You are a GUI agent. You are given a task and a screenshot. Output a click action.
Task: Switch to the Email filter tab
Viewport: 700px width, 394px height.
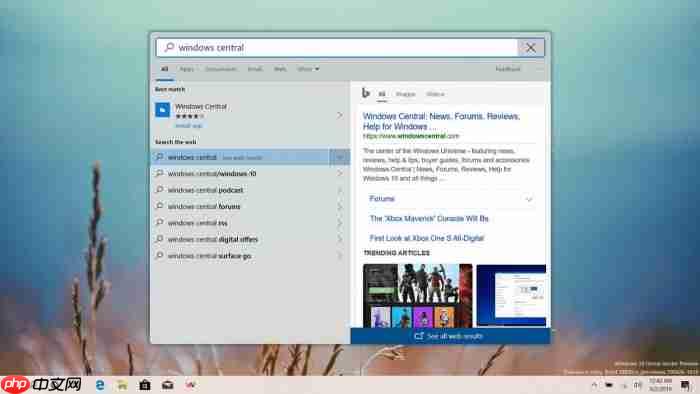(x=255, y=69)
